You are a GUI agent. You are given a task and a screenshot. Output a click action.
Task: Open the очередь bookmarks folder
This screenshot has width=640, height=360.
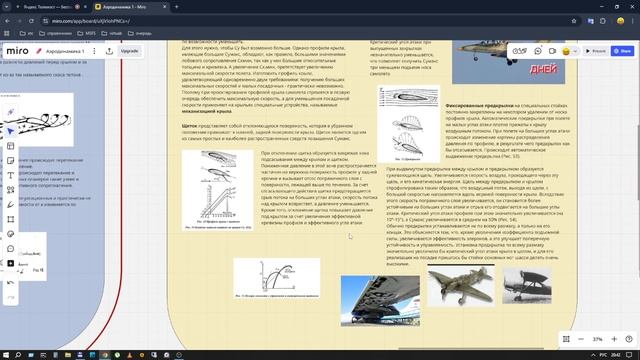pyautogui.click(x=140, y=33)
